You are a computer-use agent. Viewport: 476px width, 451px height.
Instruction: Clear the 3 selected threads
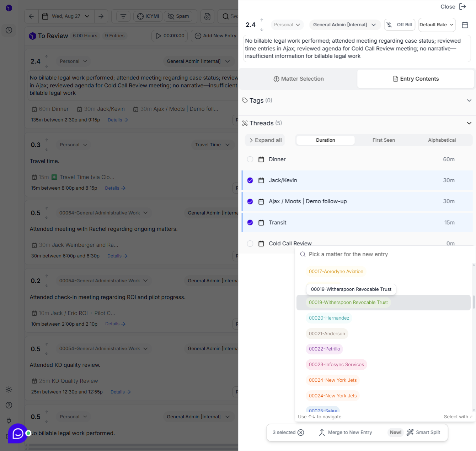point(301,432)
